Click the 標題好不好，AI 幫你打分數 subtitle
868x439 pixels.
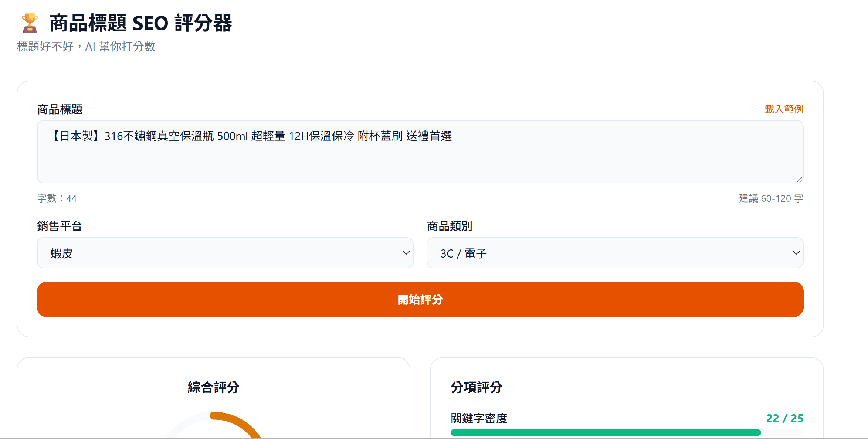(x=86, y=47)
